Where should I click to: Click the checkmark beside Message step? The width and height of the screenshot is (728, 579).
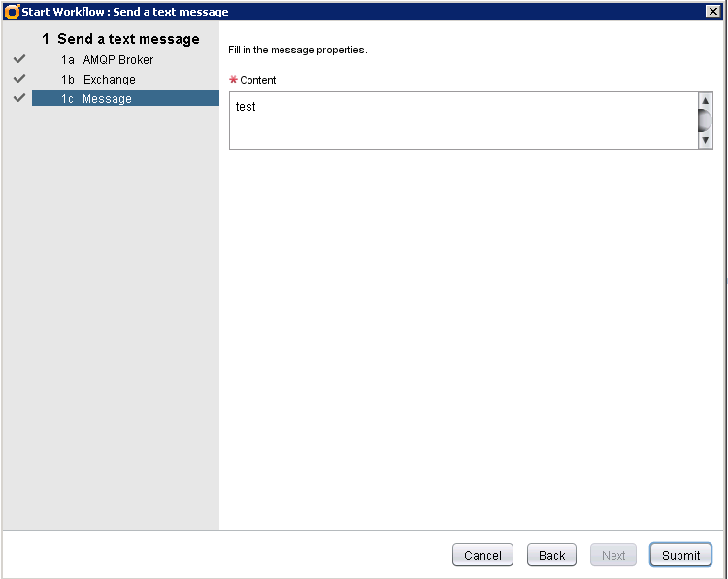(19, 98)
